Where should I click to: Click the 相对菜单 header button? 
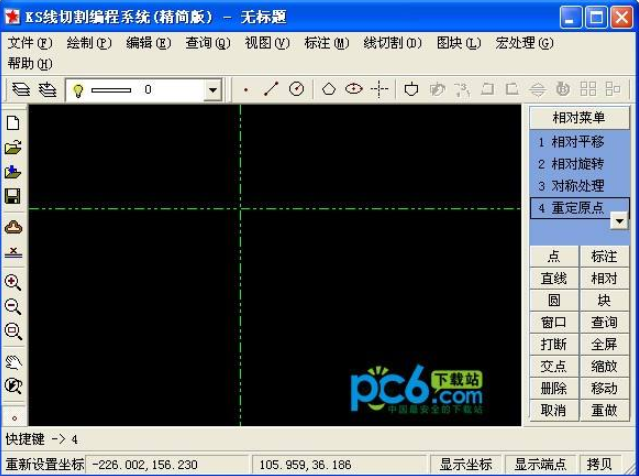[x=579, y=118]
